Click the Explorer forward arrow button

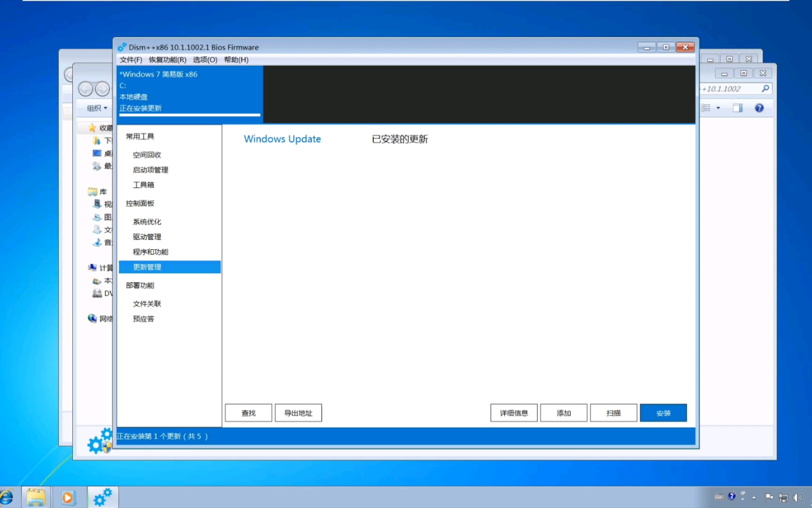pyautogui.click(x=102, y=88)
